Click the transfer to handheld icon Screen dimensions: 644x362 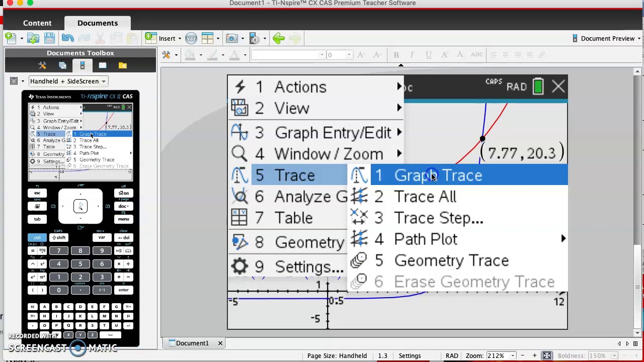[255, 38]
